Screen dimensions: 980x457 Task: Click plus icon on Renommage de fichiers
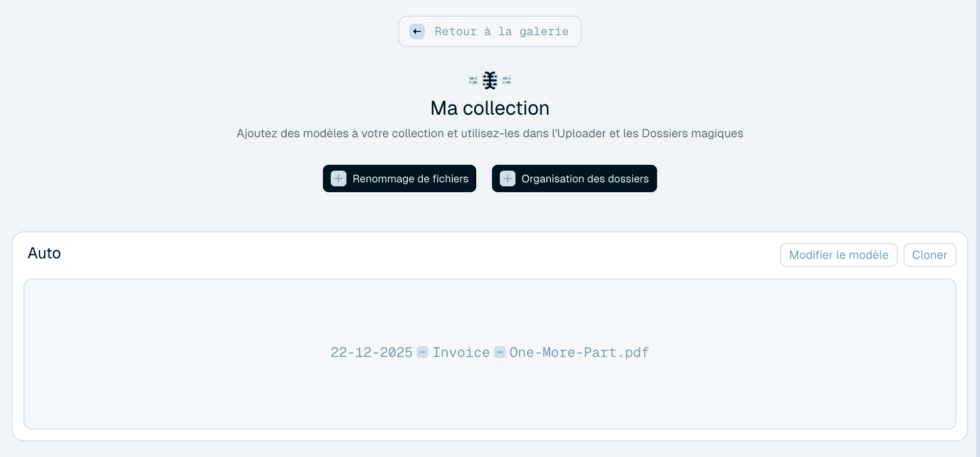click(339, 178)
